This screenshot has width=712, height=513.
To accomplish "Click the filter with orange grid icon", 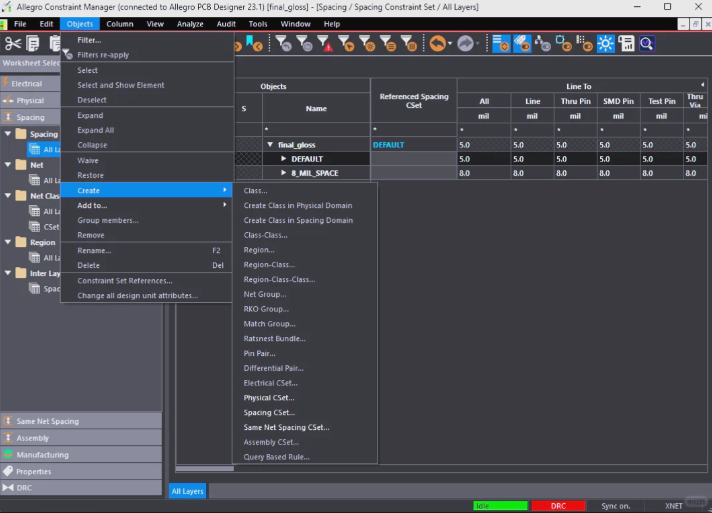I will pos(409,44).
